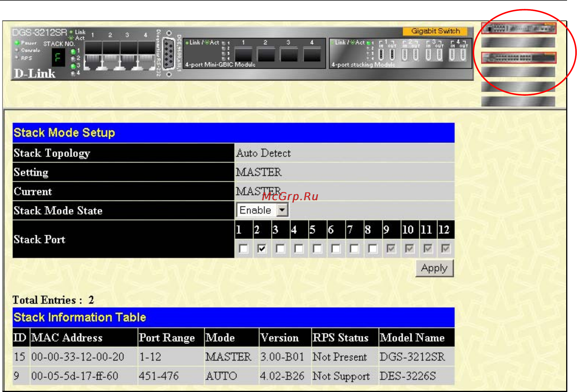Toggle Stack Port 10 checkbox
The height and width of the screenshot is (392, 577).
(x=409, y=248)
